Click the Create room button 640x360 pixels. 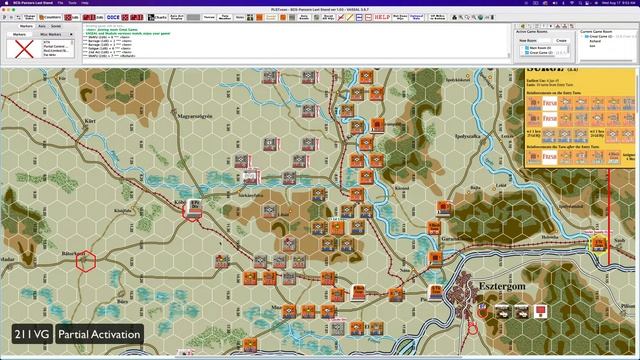point(561,40)
